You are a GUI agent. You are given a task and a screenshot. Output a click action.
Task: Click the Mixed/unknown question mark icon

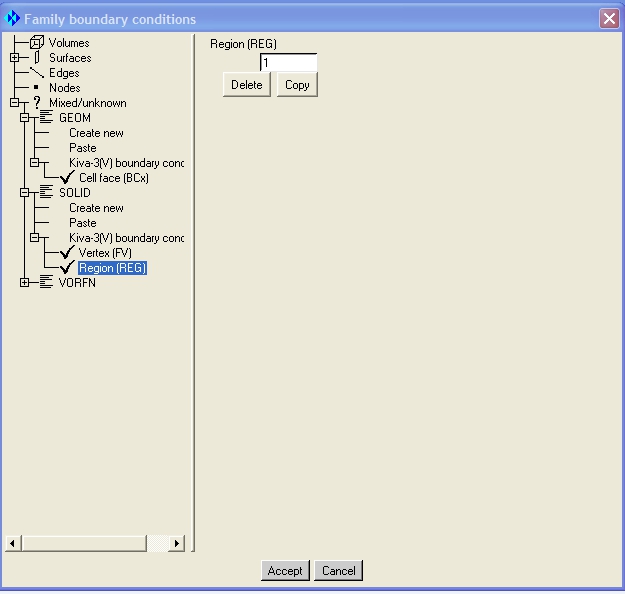tap(37, 103)
